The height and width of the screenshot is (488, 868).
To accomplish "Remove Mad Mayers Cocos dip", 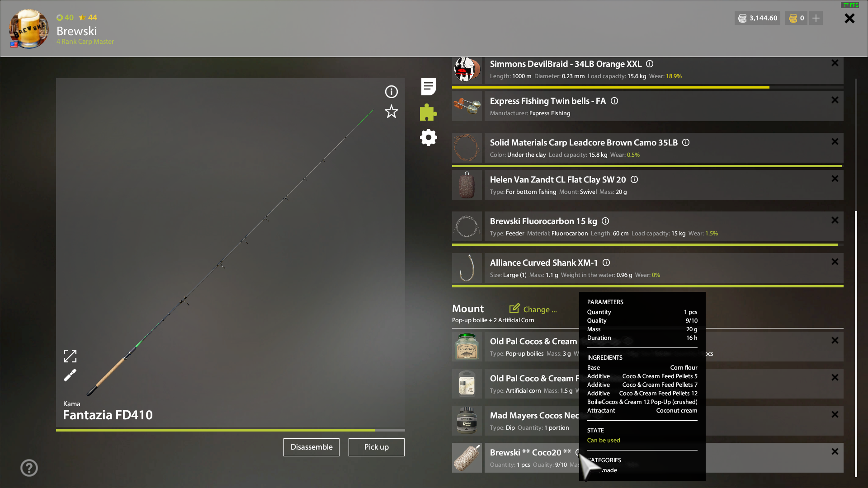I will coord(835,415).
